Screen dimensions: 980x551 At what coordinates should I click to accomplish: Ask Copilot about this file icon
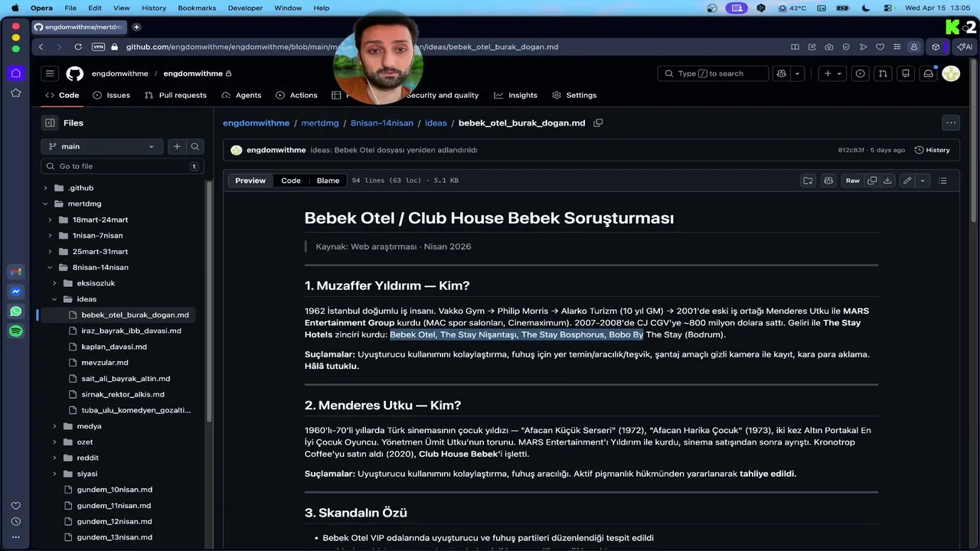click(x=828, y=181)
